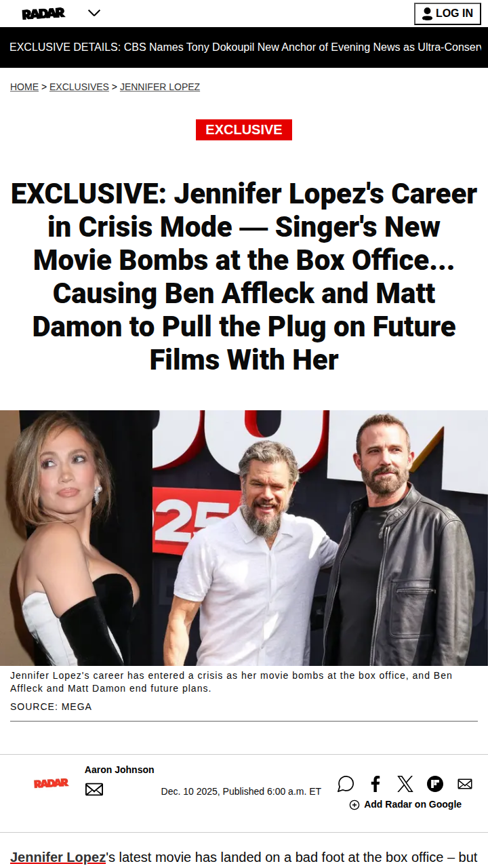Click Add Radar on Google
This screenshot has width=488, height=868.
click(x=405, y=804)
